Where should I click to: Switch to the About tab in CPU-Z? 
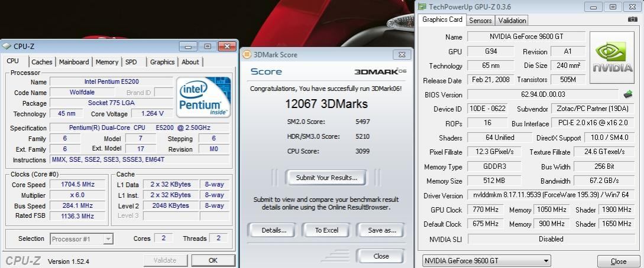190,62
